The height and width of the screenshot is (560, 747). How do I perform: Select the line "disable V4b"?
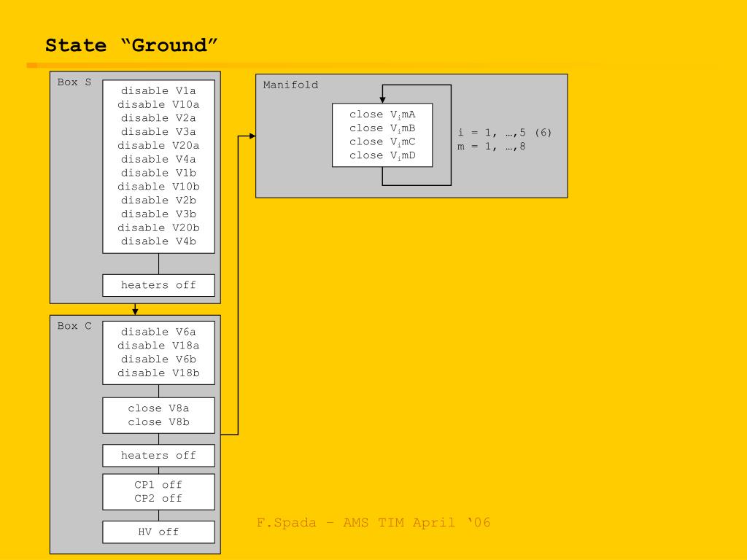(158, 241)
